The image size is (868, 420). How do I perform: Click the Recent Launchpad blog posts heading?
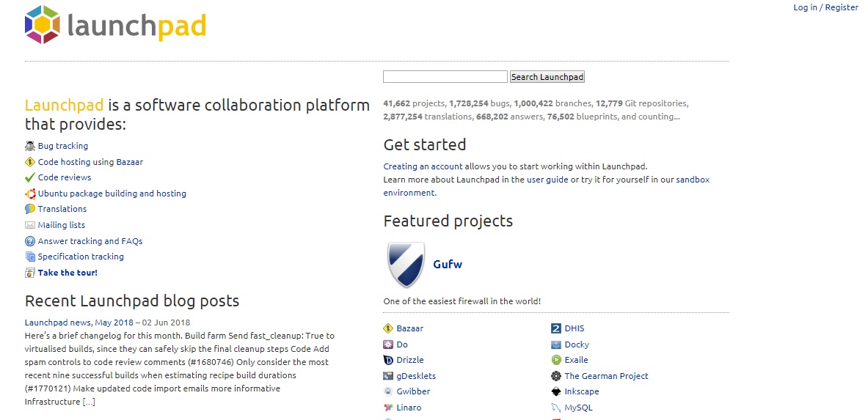point(132,301)
